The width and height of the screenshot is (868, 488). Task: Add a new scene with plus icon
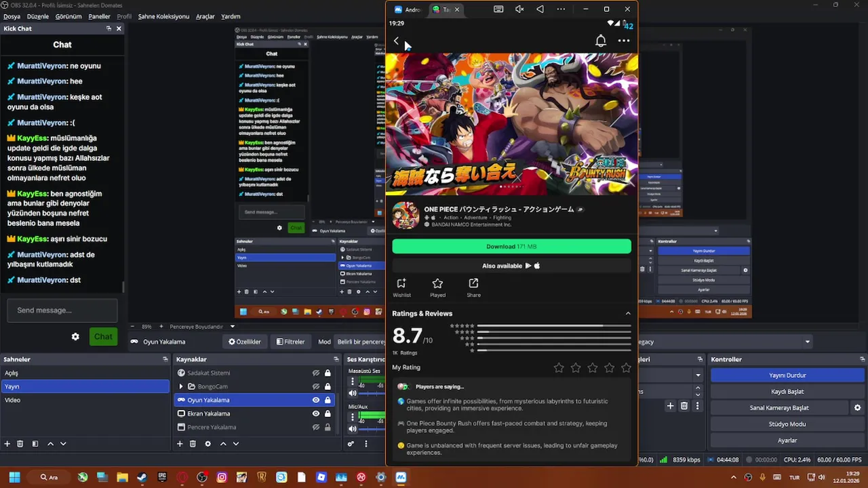7,444
